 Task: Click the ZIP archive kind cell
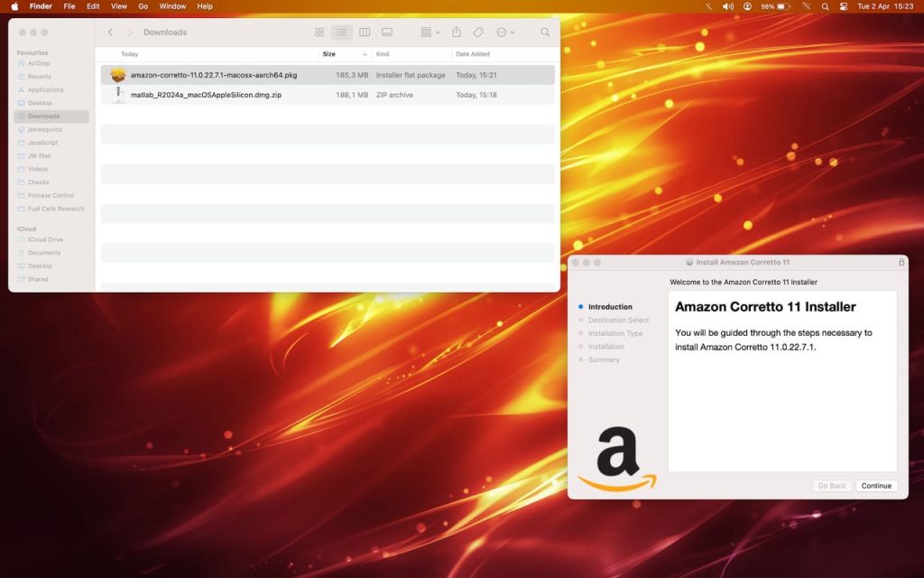(394, 94)
